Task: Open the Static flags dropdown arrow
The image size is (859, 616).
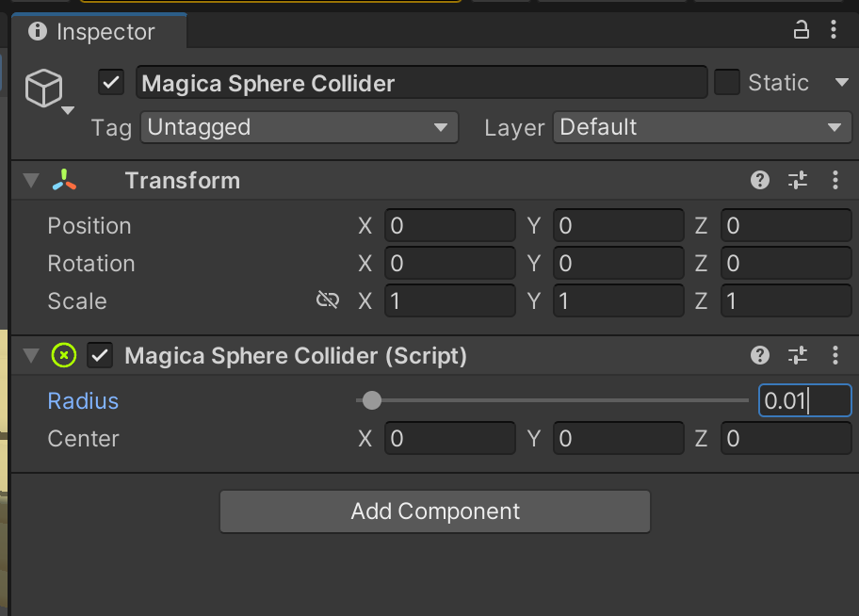Action: tap(842, 83)
